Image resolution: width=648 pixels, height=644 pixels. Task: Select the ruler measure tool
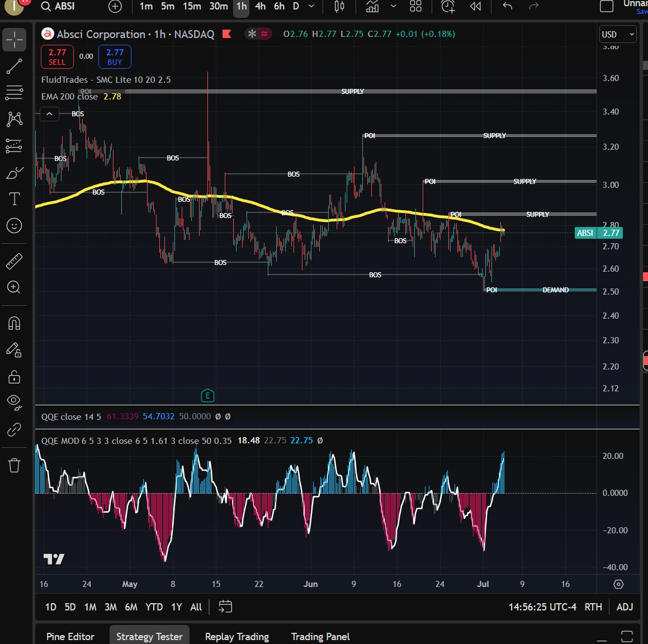(14, 261)
